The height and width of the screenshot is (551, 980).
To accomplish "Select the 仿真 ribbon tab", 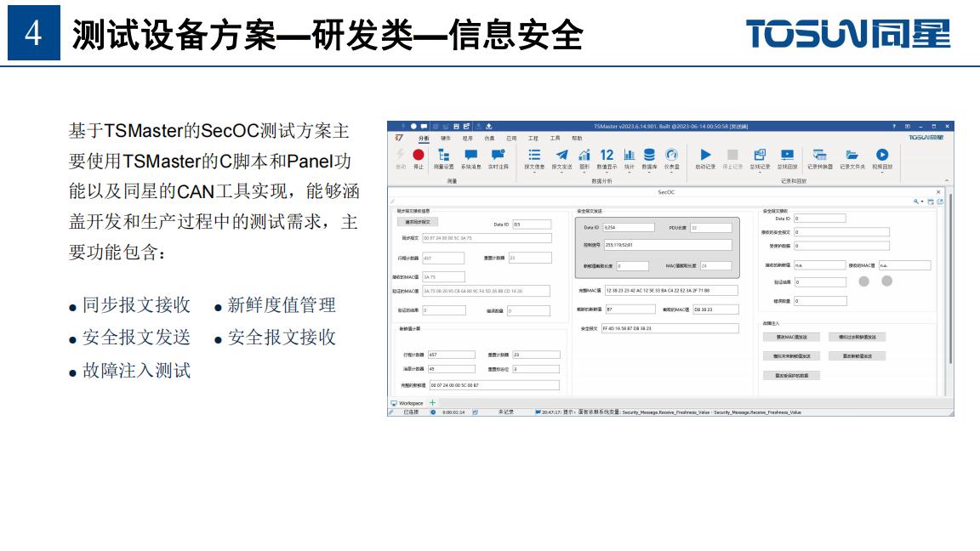I will [x=489, y=138].
